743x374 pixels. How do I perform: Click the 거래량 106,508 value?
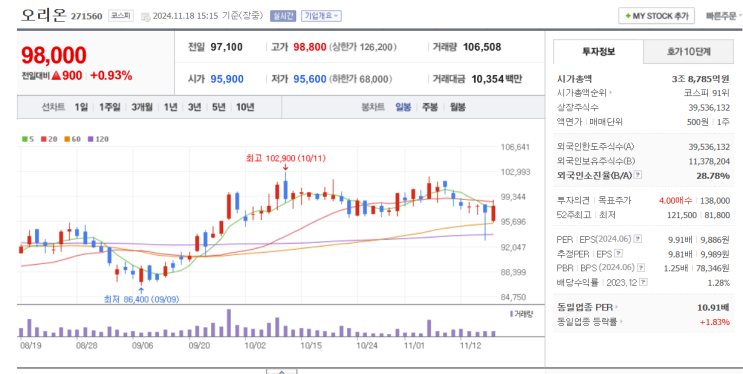pos(482,47)
